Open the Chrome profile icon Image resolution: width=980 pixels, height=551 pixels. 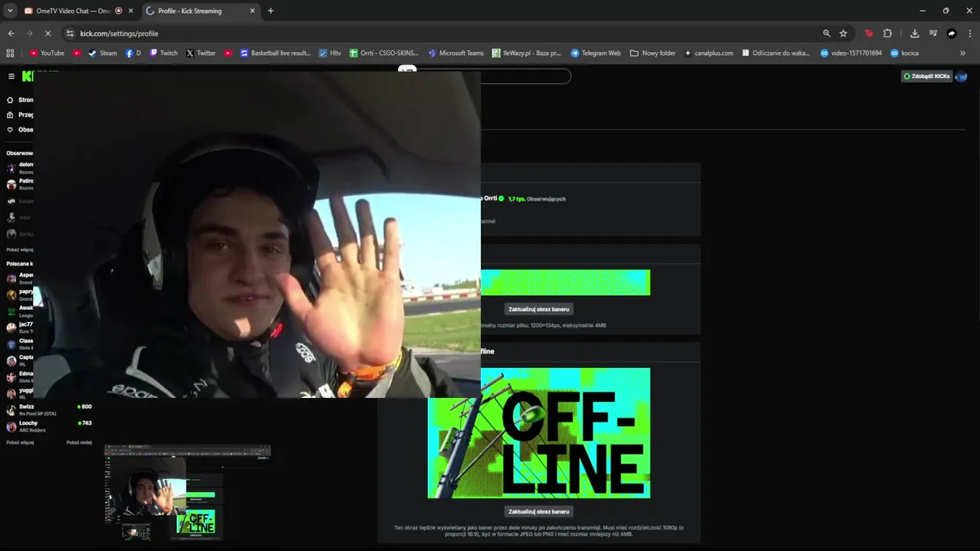[x=952, y=34]
